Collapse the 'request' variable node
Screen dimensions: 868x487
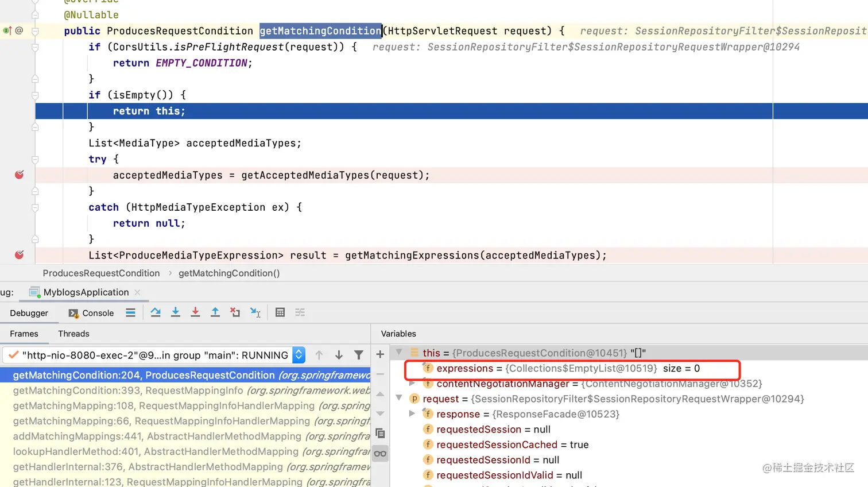click(x=399, y=398)
